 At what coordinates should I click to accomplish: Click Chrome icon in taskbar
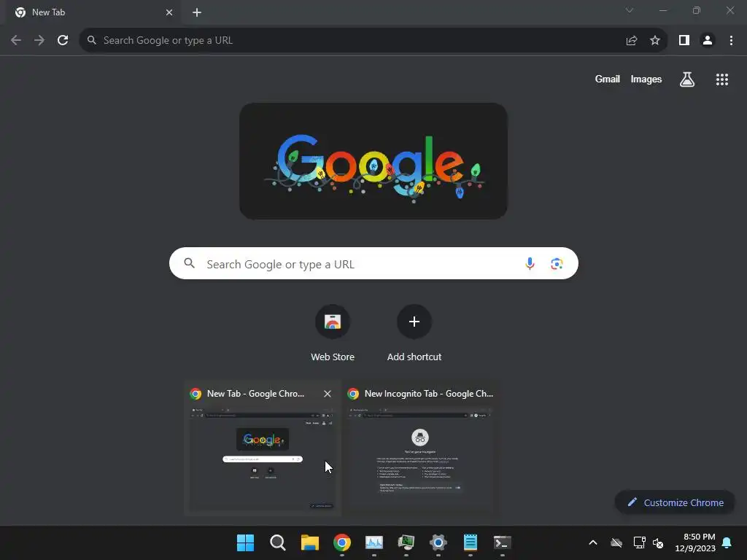342,542
